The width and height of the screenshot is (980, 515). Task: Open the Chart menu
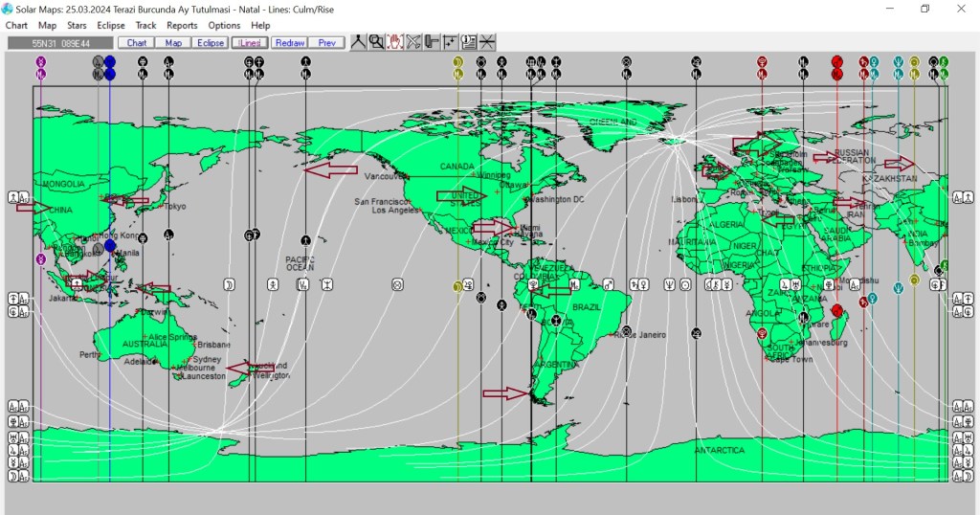point(16,26)
